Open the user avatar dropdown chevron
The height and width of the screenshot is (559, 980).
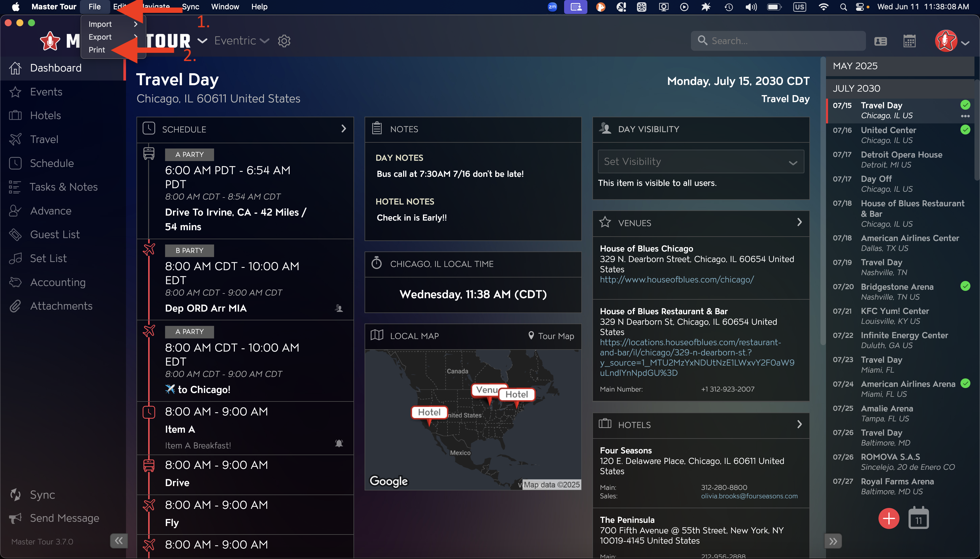point(965,43)
